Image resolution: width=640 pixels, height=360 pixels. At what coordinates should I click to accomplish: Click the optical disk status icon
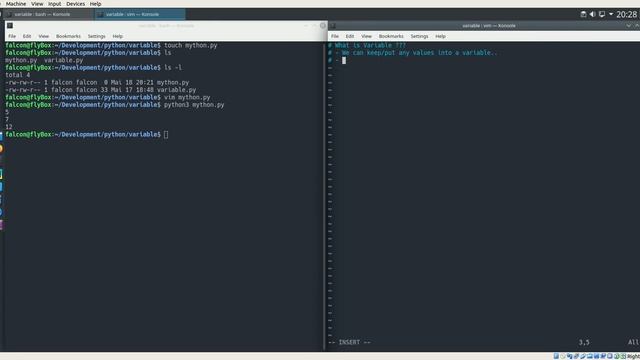click(x=563, y=356)
